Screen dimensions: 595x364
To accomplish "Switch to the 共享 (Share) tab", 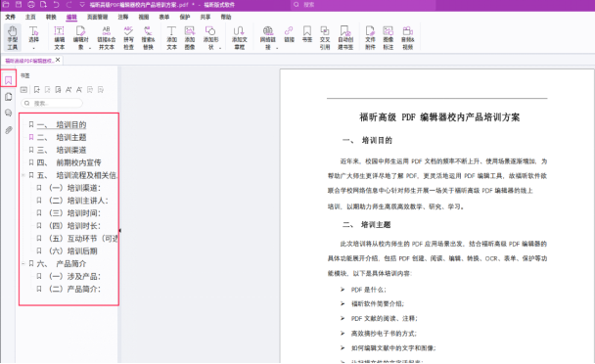I will point(206,17).
